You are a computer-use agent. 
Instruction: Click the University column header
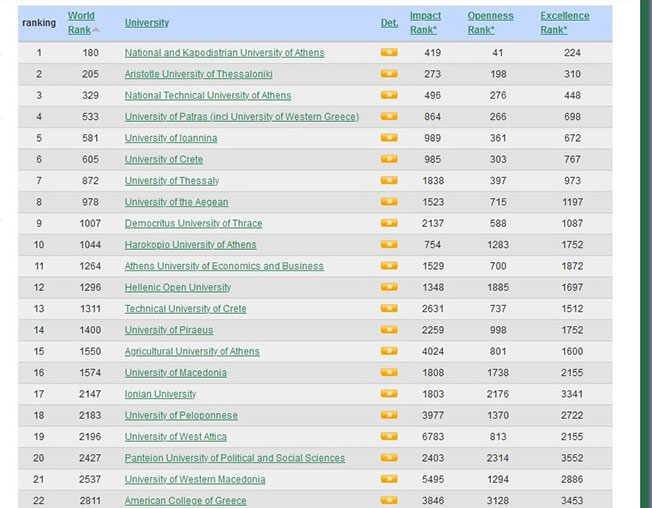(147, 23)
